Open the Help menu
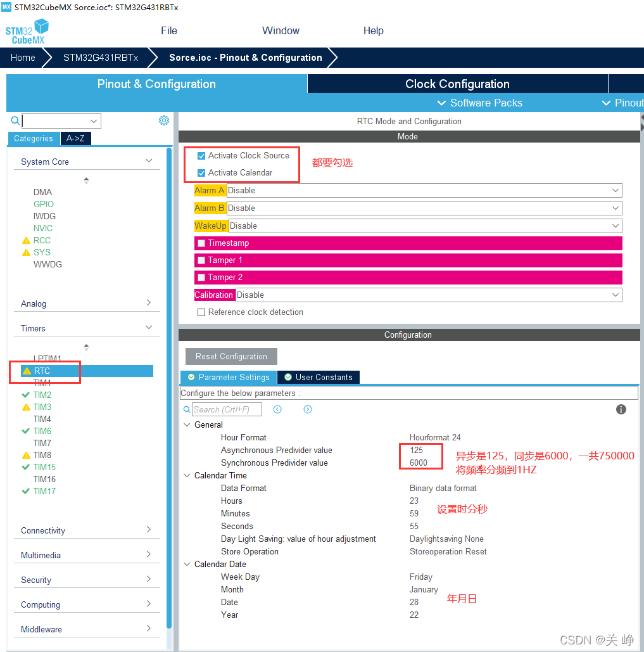The width and height of the screenshot is (644, 652). (373, 31)
